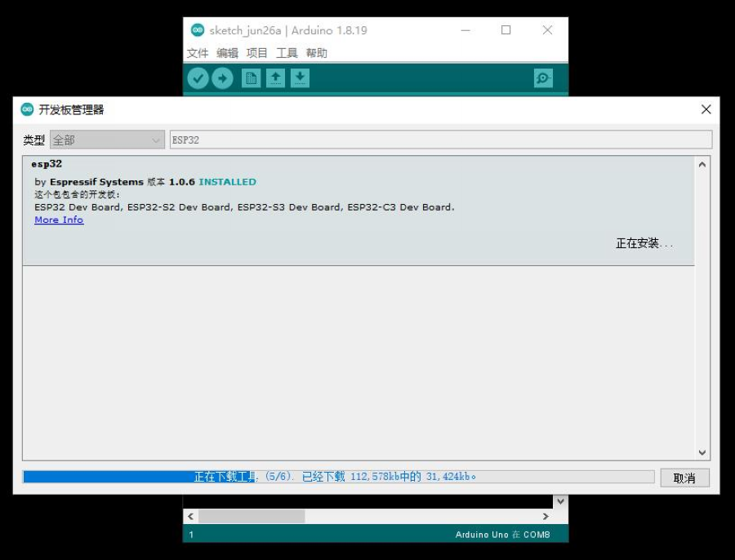Screen dimensions: 735x560
Task: Click the line number 1 in status bar
Action: [191, 535]
